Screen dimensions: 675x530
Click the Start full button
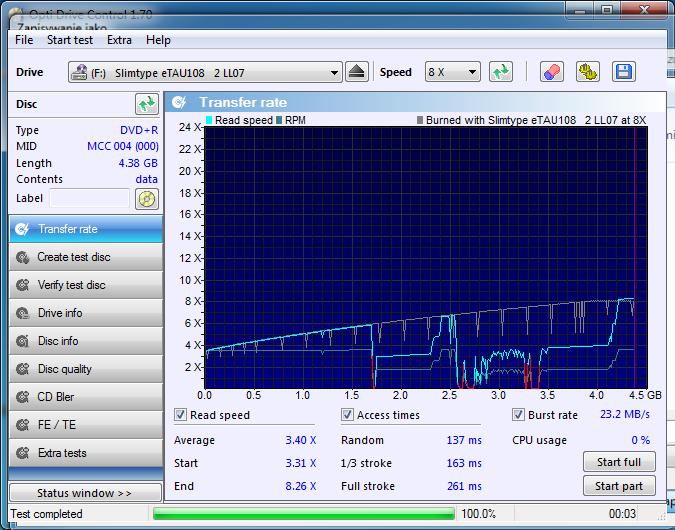(x=619, y=462)
